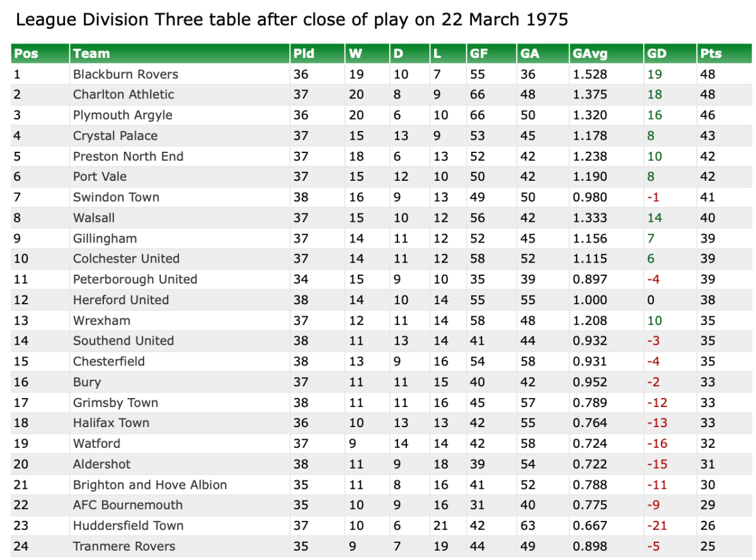Select Brighton and Hove Albion

(x=150, y=485)
